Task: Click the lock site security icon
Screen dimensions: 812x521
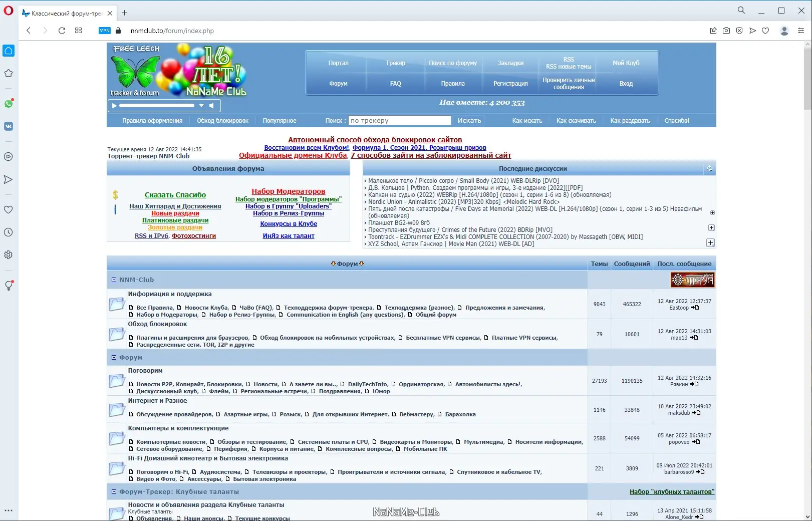Action: (x=119, y=31)
